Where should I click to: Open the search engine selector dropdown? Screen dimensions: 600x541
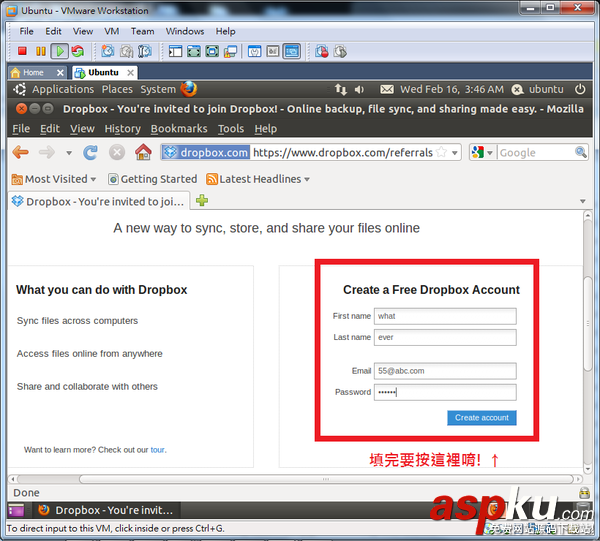[x=489, y=153]
